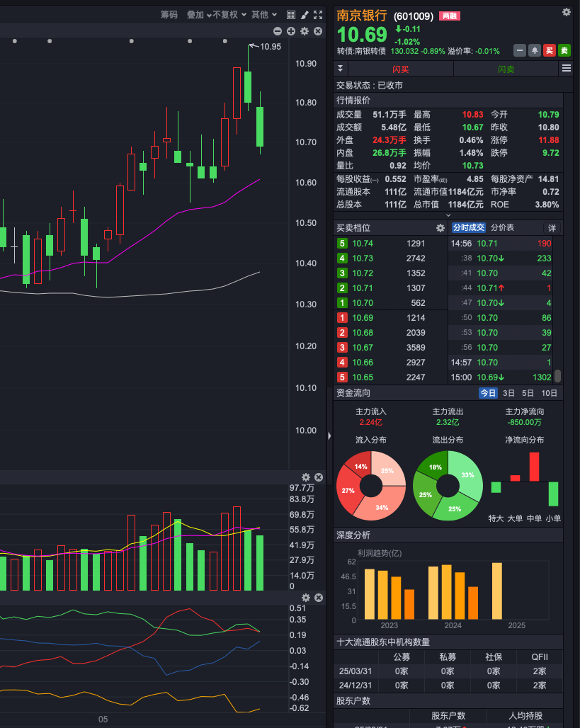The height and width of the screenshot is (728, 580).
Task: Open the 不复权 dropdown
Action: [x=229, y=14]
